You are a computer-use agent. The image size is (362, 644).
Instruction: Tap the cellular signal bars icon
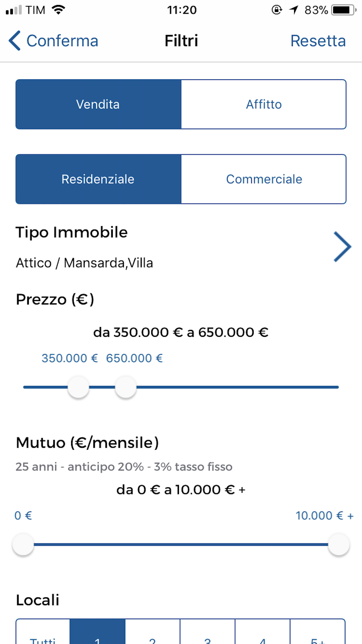[x=14, y=10]
